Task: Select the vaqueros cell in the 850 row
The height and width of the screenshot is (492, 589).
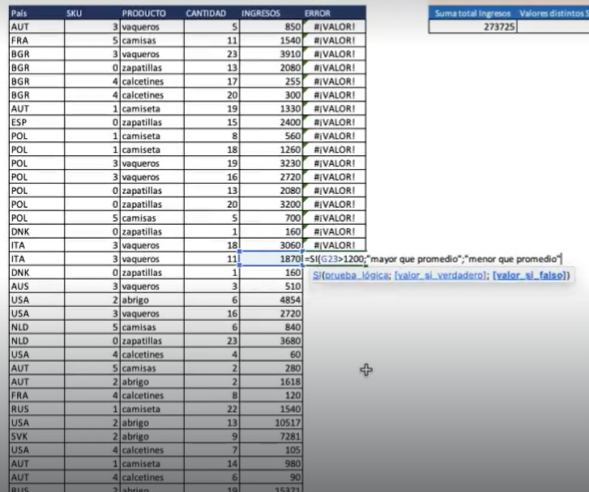Action: [152, 27]
